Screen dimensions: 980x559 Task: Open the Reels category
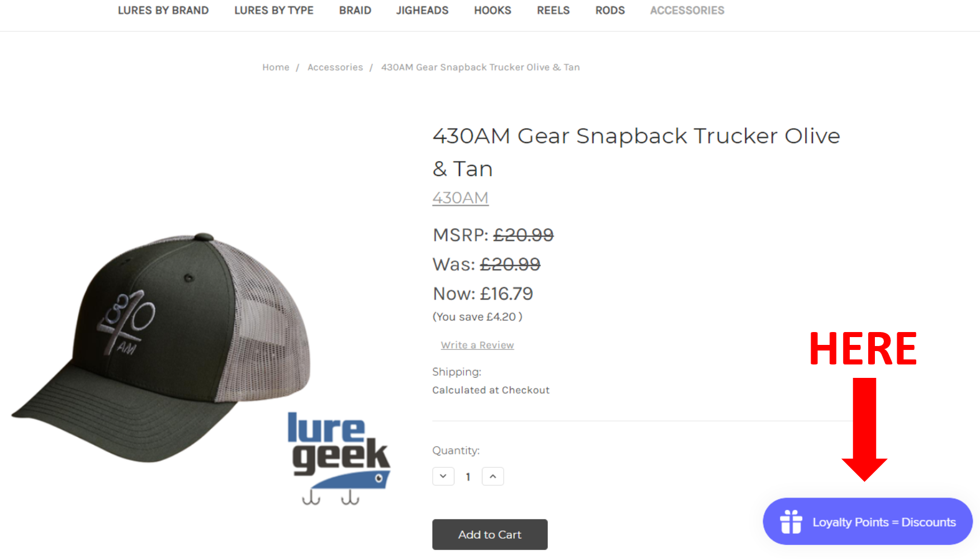(x=553, y=11)
